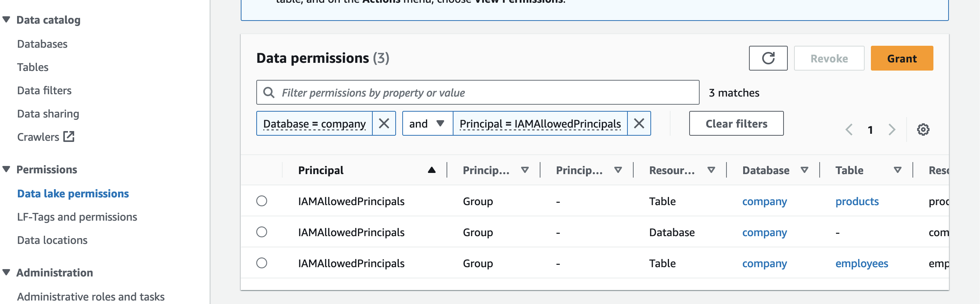Sort by Principal column ascending arrow
This screenshot has width=980, height=304.
click(x=431, y=170)
